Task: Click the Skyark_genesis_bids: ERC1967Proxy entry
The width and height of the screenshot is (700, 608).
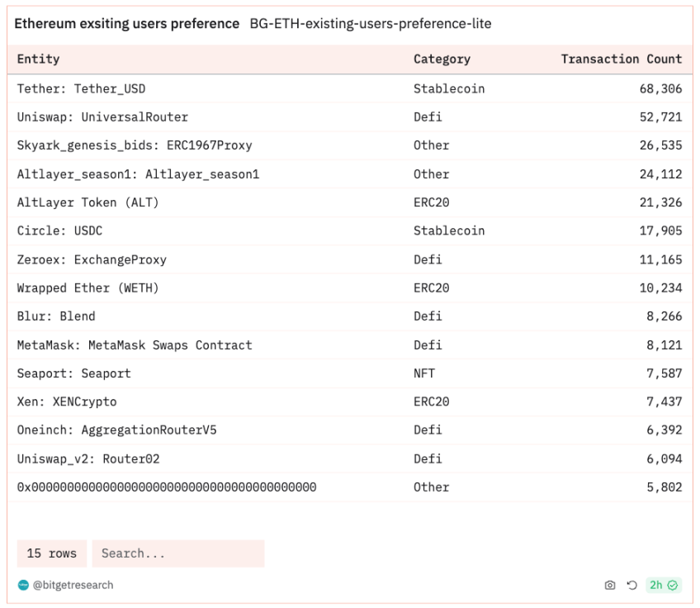Action: (x=135, y=145)
